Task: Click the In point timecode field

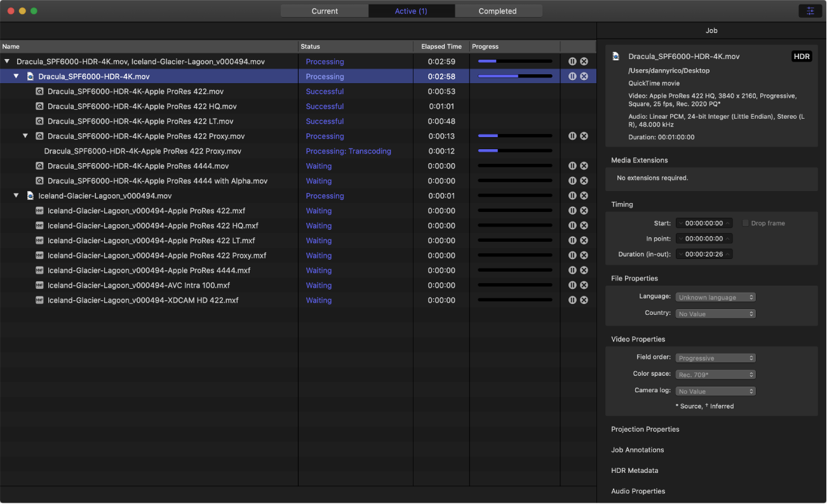Action: tap(704, 239)
